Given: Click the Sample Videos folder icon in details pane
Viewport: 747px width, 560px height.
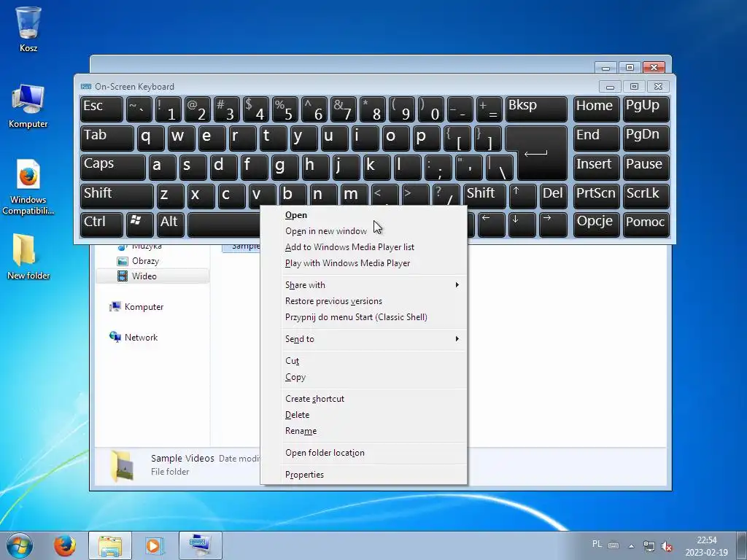Looking at the screenshot, I should [x=123, y=466].
